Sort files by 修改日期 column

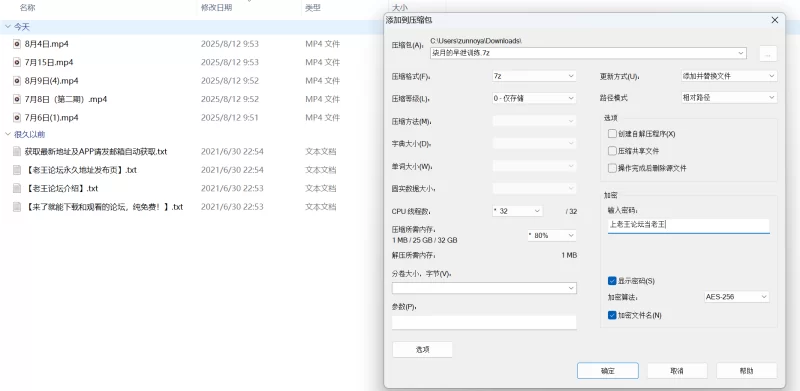point(216,8)
